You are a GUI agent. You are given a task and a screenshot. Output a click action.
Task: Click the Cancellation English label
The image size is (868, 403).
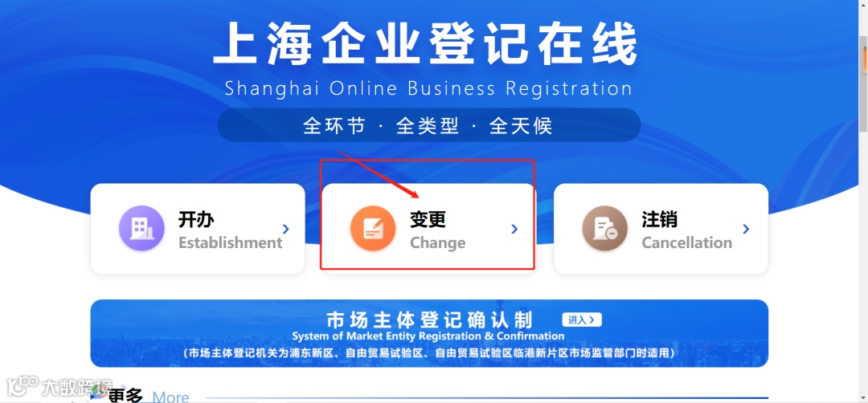point(686,242)
